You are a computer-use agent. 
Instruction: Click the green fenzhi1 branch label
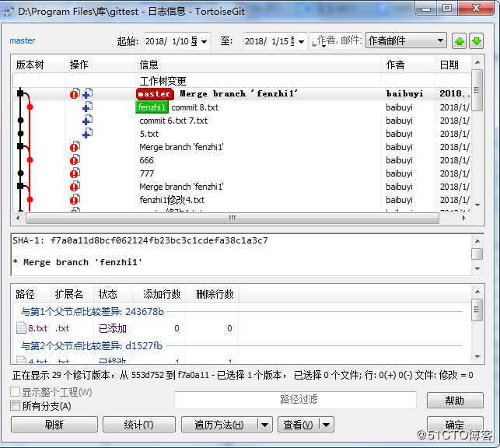[x=152, y=107]
